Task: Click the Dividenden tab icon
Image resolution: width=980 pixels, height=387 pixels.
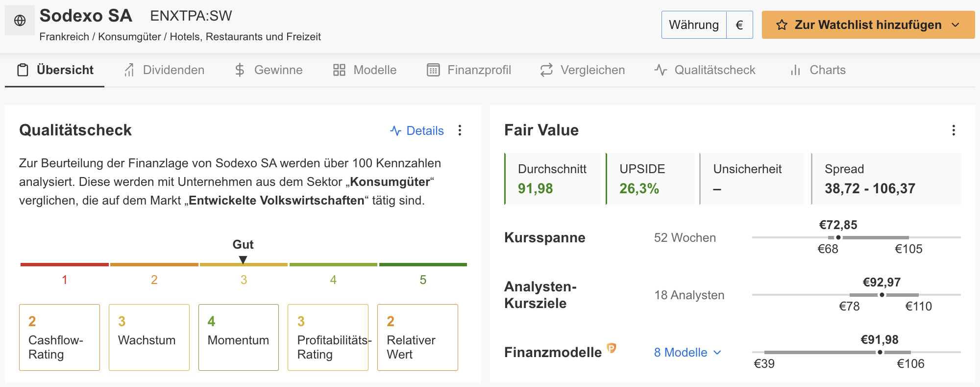Action: click(129, 70)
